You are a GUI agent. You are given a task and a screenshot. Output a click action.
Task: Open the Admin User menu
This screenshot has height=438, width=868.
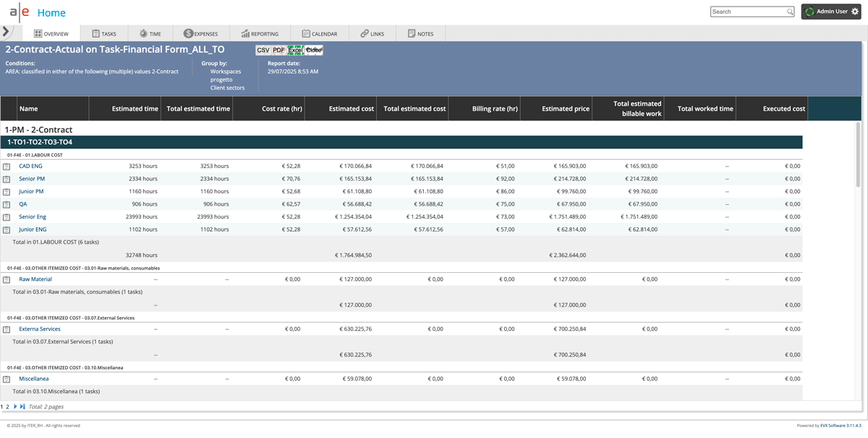tap(831, 12)
